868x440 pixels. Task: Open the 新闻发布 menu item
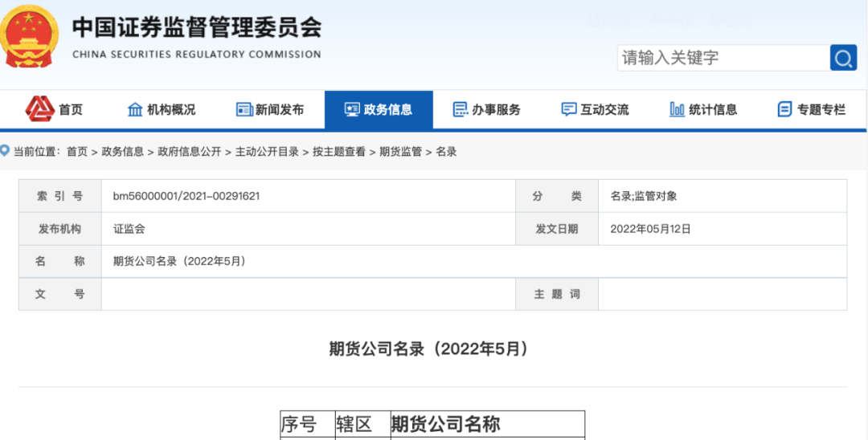280,110
